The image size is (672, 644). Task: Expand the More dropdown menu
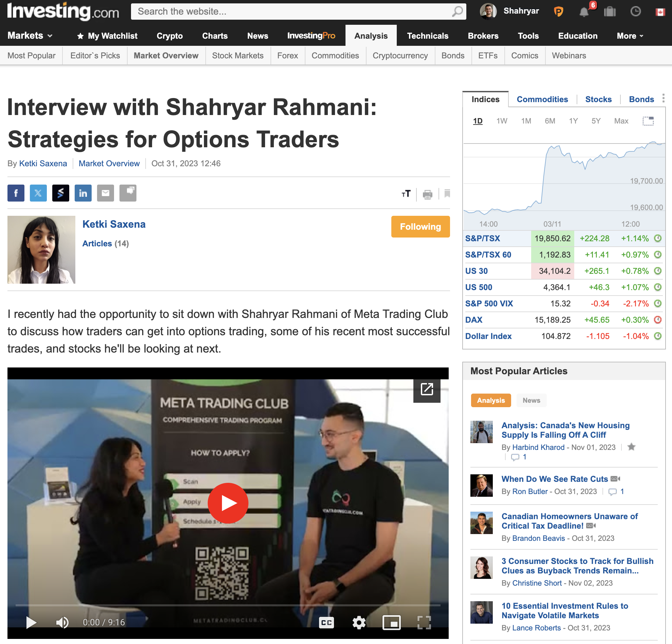tap(630, 36)
